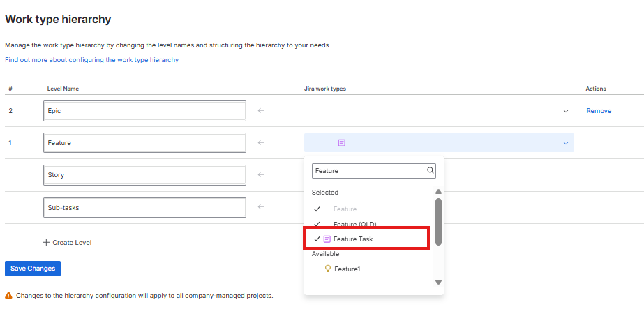The height and width of the screenshot is (316, 644).
Task: Click the arrow icon beside Epic level
Action: [261, 110]
